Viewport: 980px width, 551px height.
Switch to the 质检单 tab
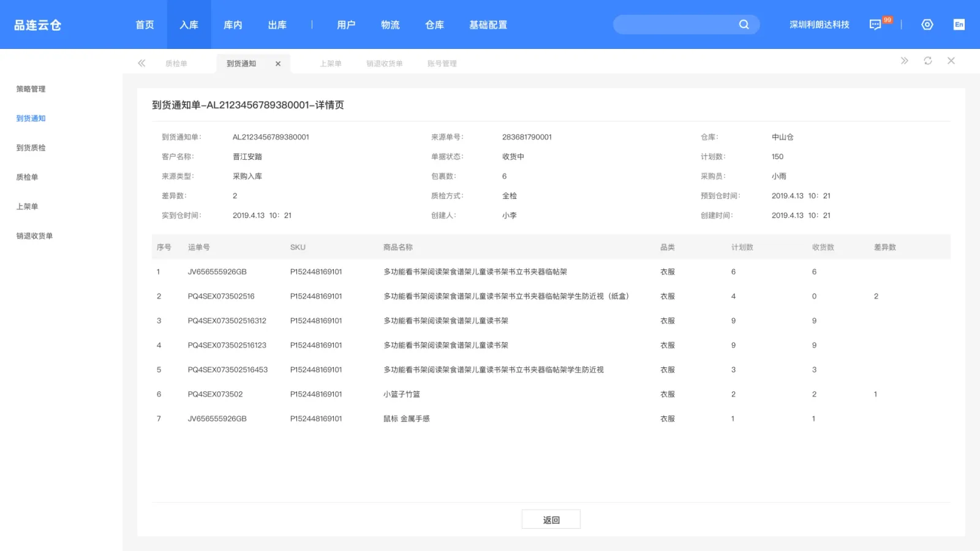point(176,64)
